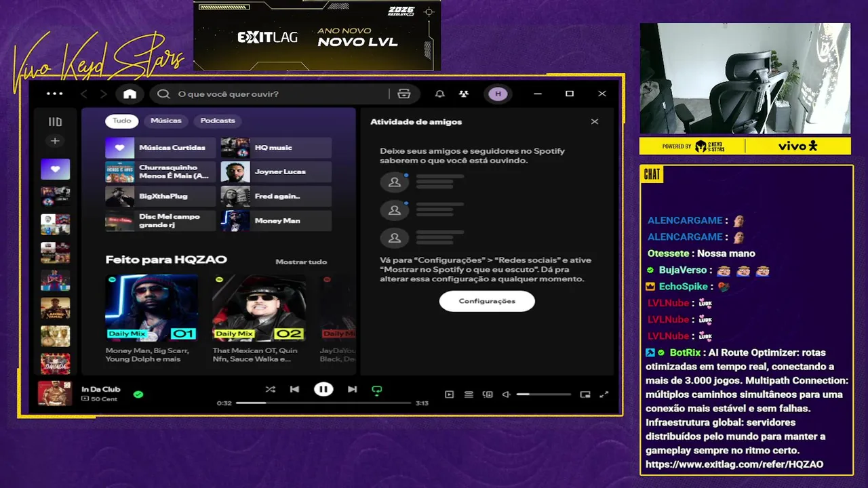Toggle the Now Playing view icon

[449, 394]
